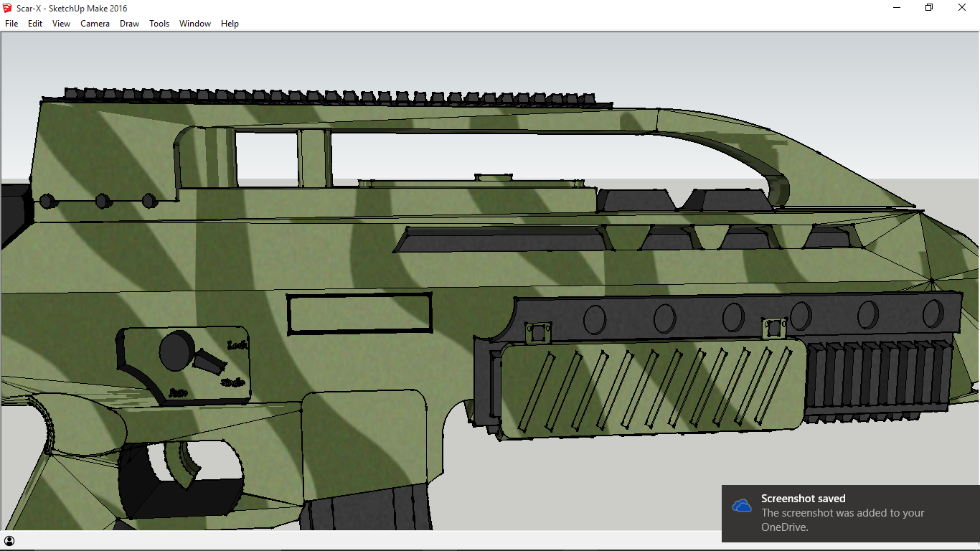Open the Draw menu

pyautogui.click(x=129, y=23)
